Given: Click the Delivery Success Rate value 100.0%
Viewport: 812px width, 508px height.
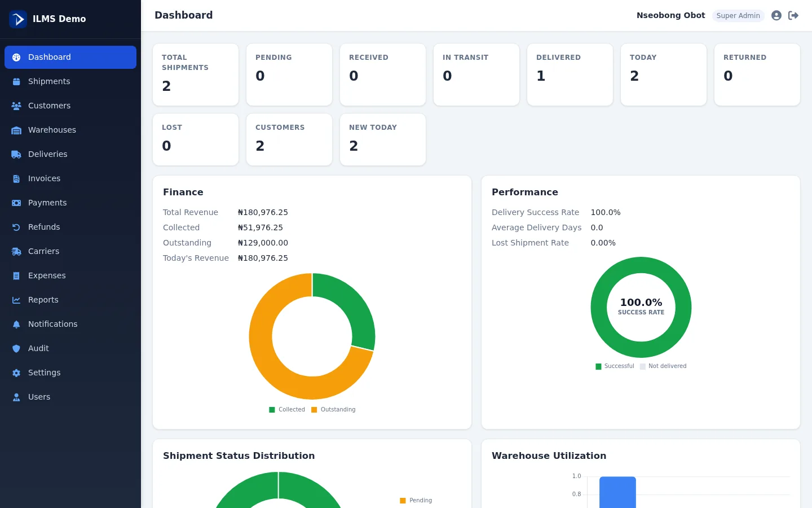Looking at the screenshot, I should (606, 212).
